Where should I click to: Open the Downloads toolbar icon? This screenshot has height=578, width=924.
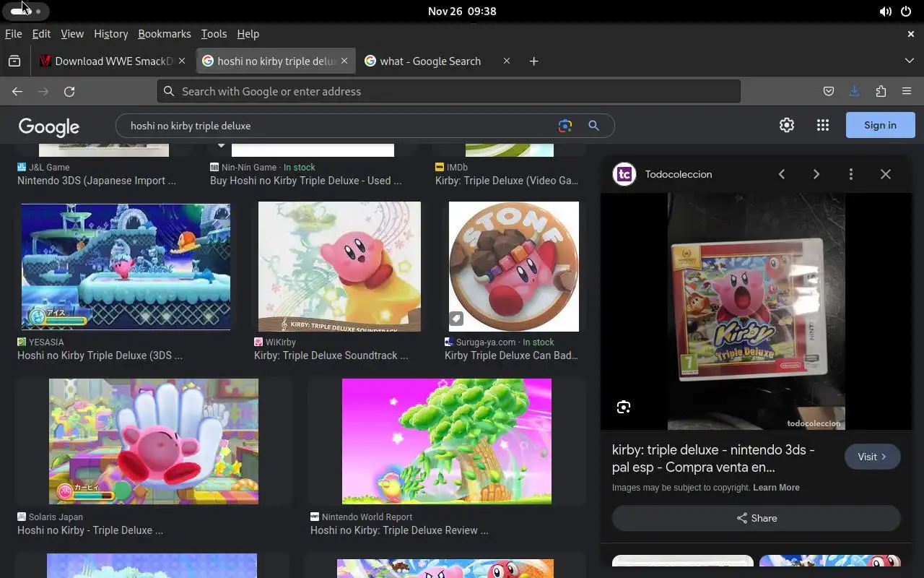pos(855,91)
